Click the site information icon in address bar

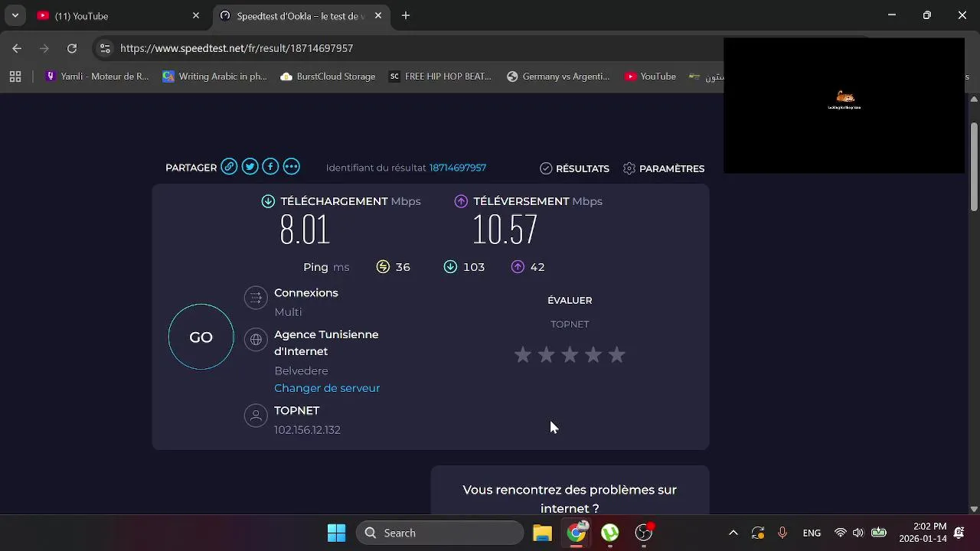106,48
